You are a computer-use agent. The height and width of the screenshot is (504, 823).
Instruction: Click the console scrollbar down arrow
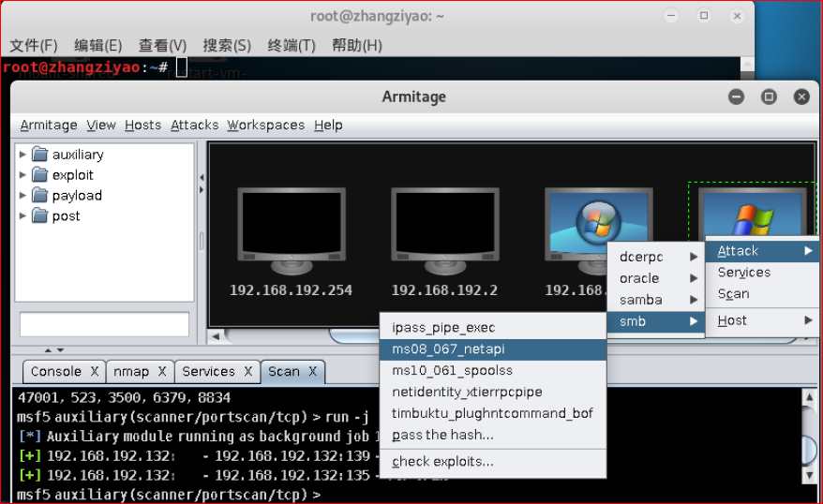pos(809,475)
